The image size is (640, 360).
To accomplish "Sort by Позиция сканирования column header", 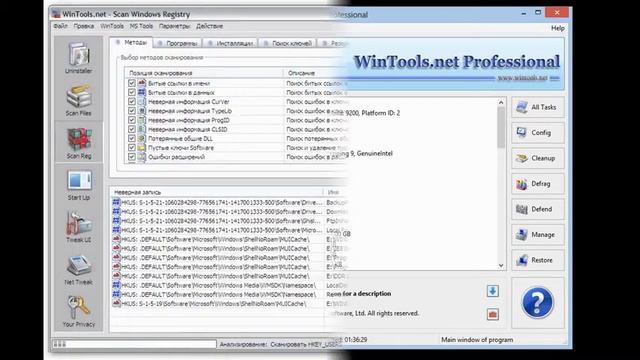I will (204, 73).
